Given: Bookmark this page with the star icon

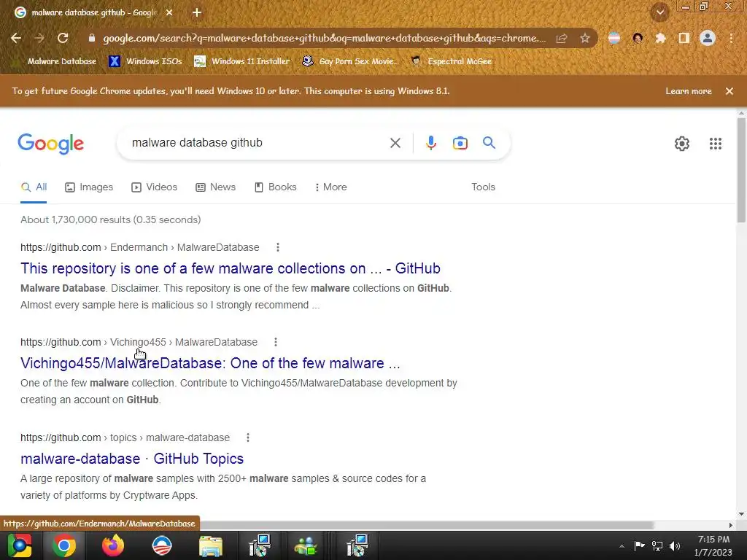Looking at the screenshot, I should point(585,38).
